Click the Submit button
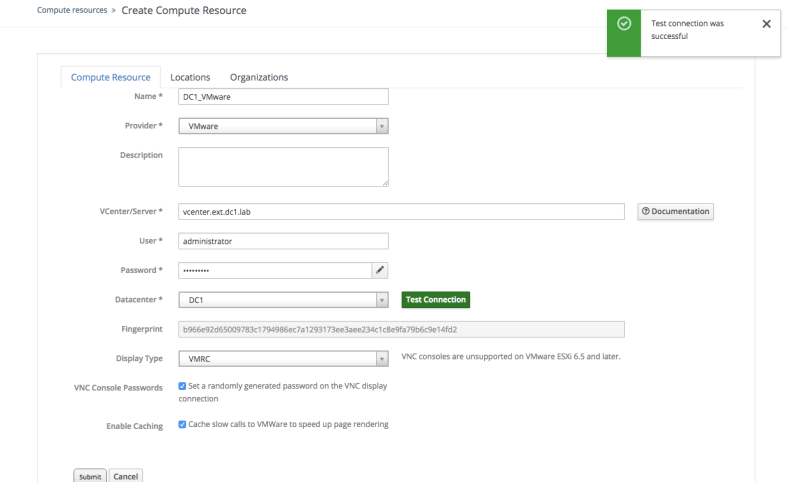Viewport: 788px width, 482px height. tap(89, 476)
